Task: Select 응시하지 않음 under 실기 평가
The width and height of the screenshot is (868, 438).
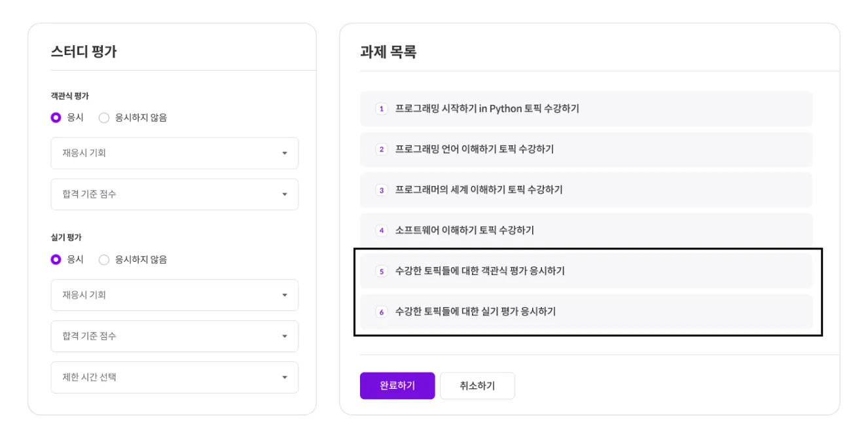Action: [x=104, y=260]
